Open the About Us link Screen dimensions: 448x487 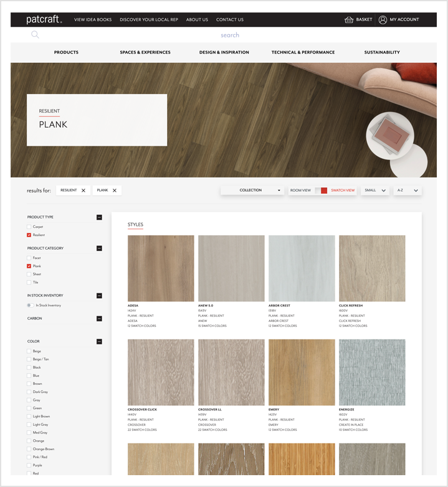[x=197, y=19]
